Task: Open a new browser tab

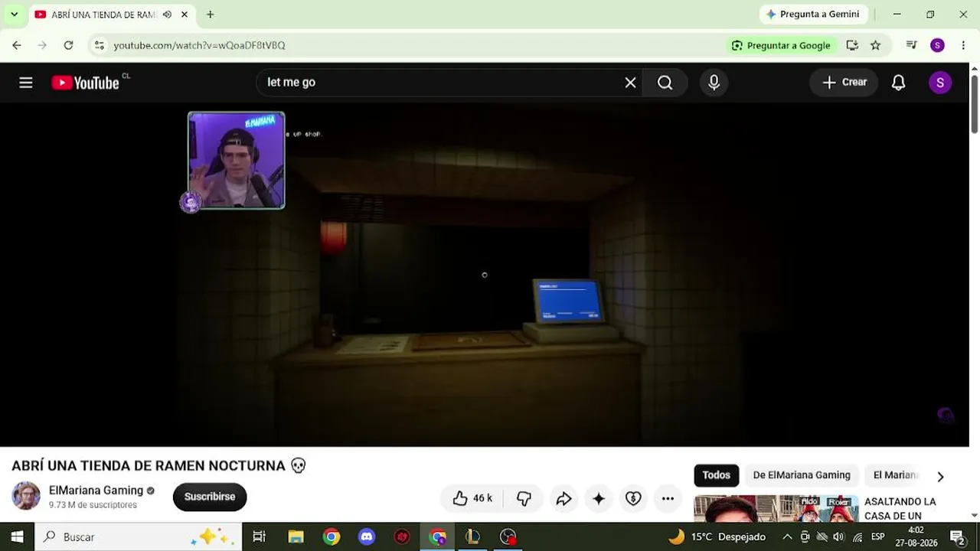Action: [x=210, y=14]
